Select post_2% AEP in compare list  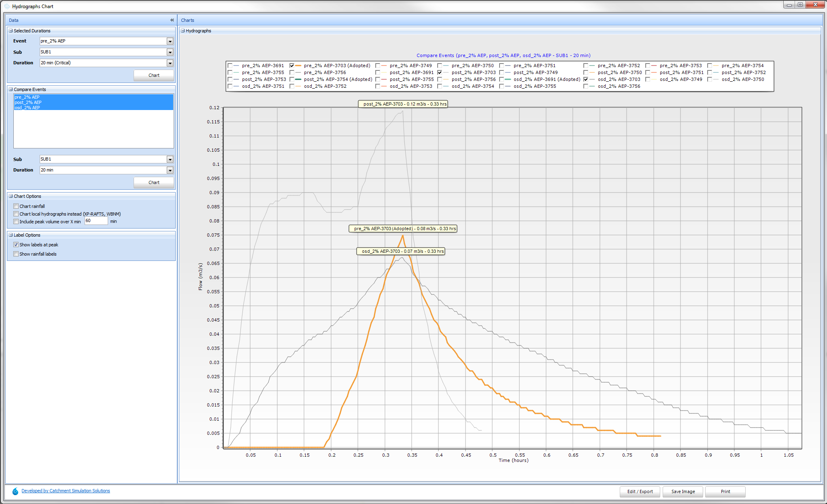(x=28, y=102)
